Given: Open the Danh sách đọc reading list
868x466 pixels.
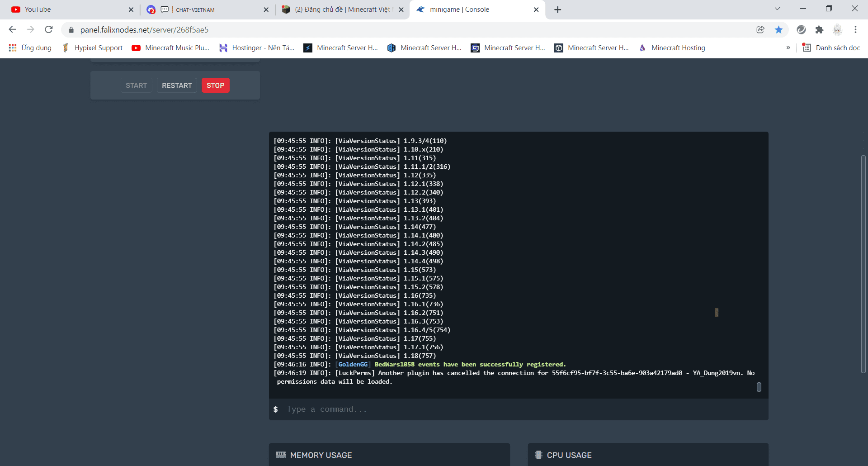Looking at the screenshot, I should coord(831,48).
